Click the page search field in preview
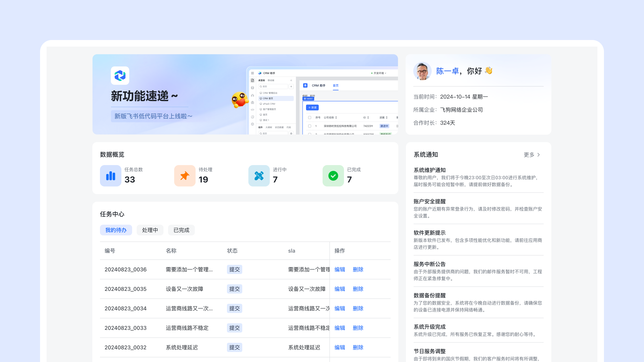The height and width of the screenshot is (362, 644). 273,86
